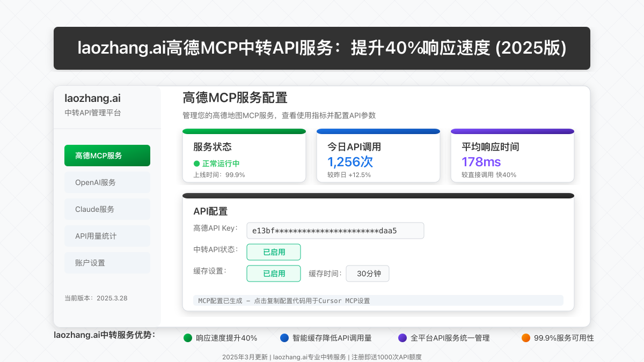The width and height of the screenshot is (644, 362).
Task: Click the 全平台API服务统一管理 text
Action: coord(450,338)
